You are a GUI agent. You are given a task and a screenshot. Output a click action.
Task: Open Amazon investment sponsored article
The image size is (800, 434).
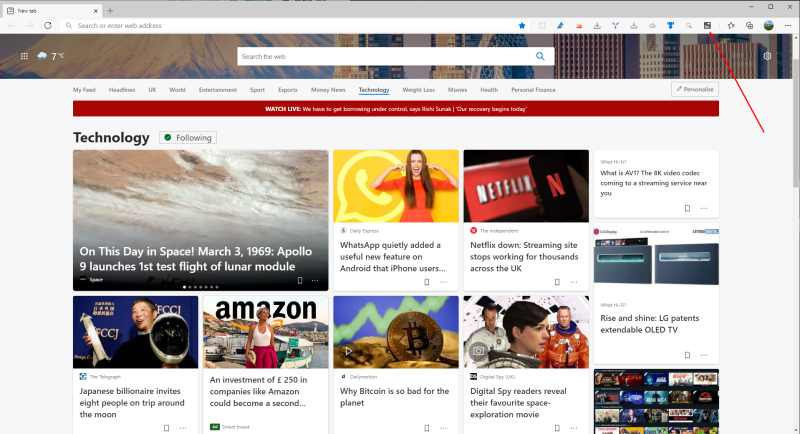tap(258, 391)
